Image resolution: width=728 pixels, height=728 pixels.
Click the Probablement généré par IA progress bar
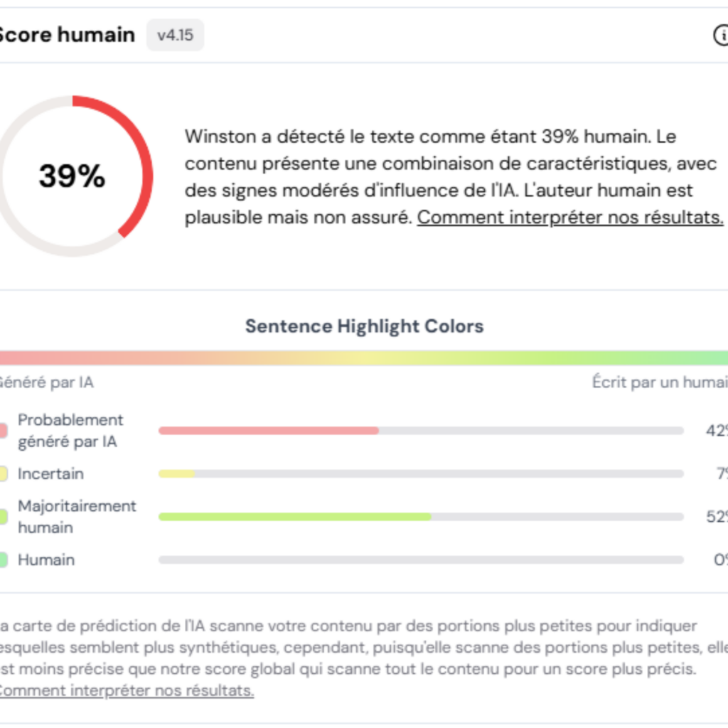point(420,431)
